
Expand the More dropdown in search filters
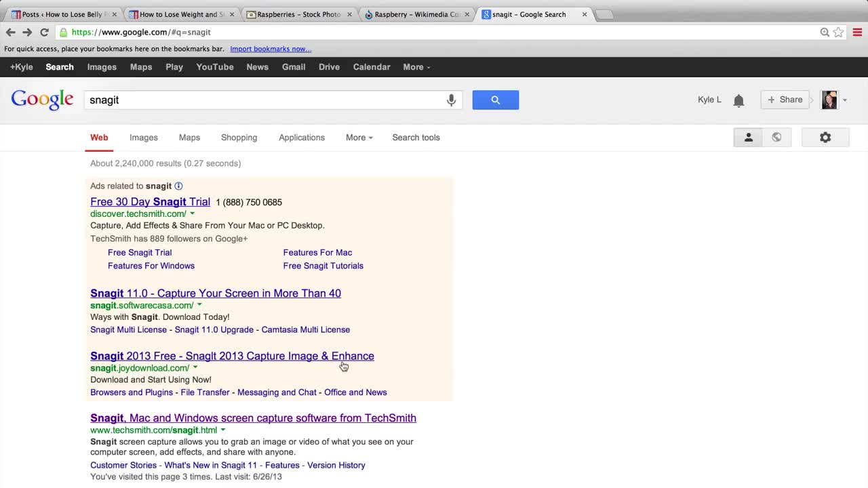pyautogui.click(x=359, y=138)
